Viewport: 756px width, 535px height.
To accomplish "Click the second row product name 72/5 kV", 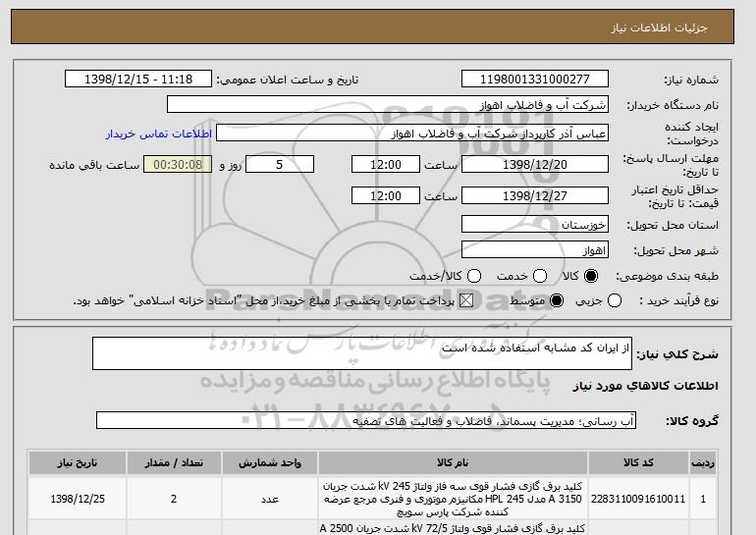I will [x=453, y=529].
